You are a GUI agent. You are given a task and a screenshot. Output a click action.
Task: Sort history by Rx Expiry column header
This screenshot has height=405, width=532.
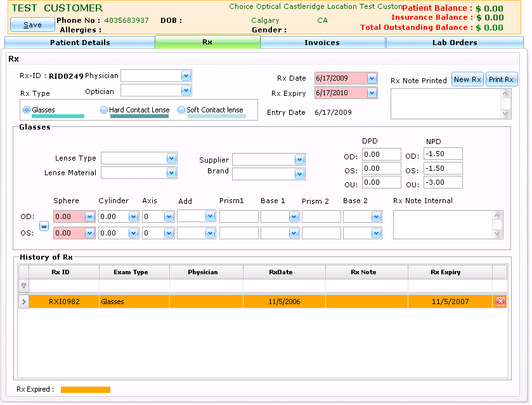click(x=450, y=272)
